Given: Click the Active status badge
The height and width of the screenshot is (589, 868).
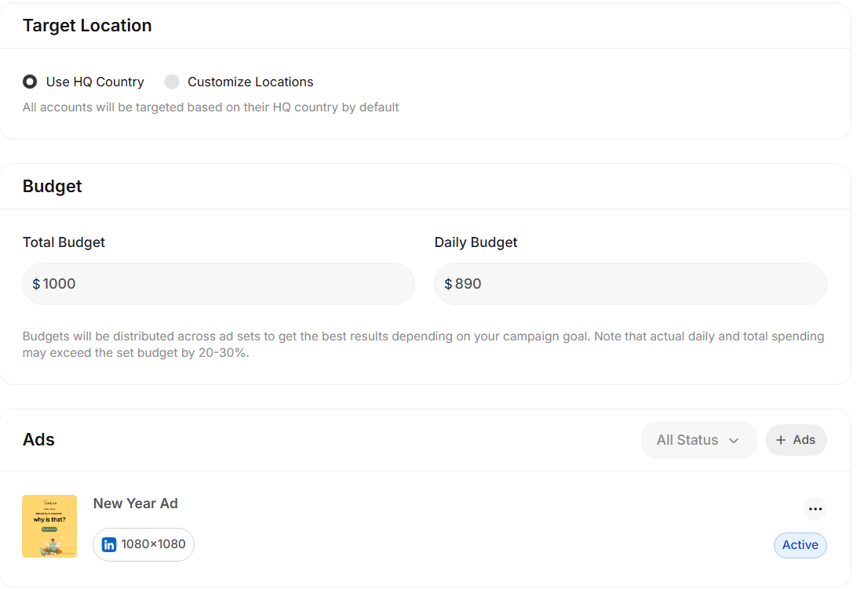Looking at the screenshot, I should (x=800, y=545).
